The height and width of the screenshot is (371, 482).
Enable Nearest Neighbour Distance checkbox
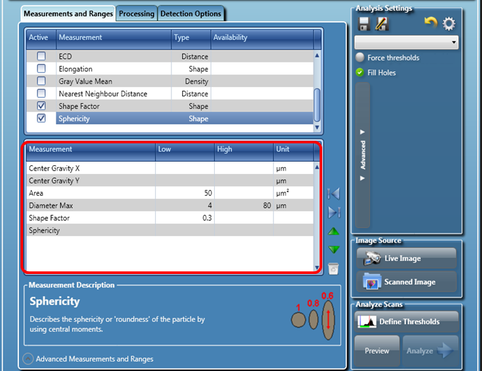point(41,93)
